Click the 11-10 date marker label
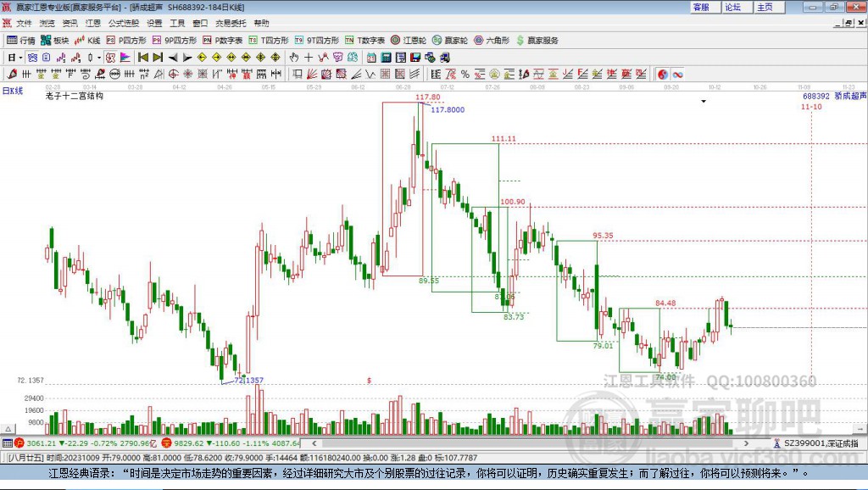The height and width of the screenshot is (490, 868). [x=811, y=106]
